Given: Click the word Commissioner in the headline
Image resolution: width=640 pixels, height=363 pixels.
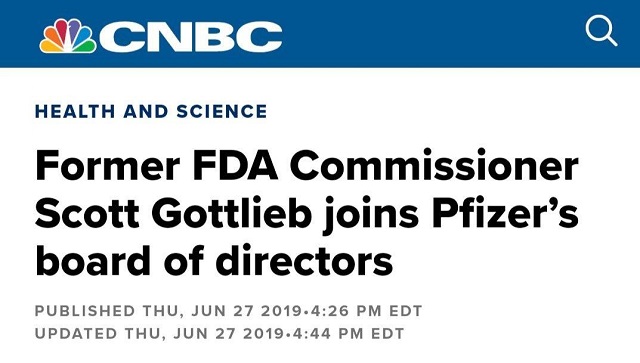Looking at the screenshot, I should point(434,166).
